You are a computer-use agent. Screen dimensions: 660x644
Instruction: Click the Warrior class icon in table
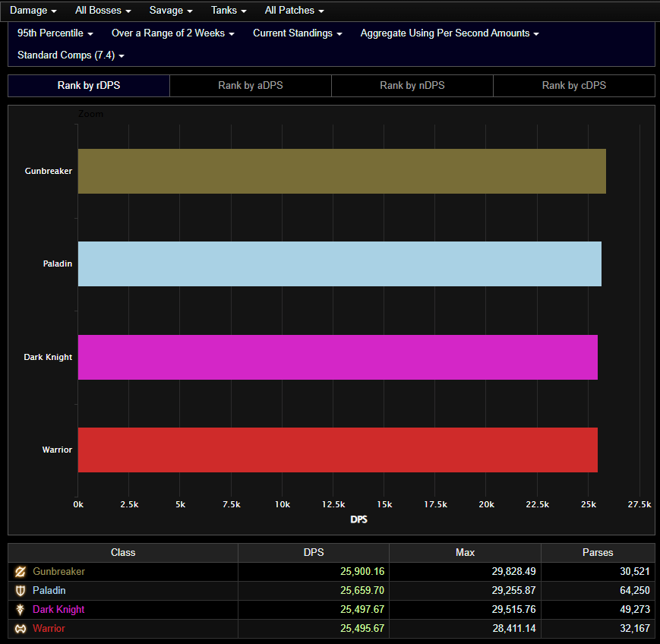pyautogui.click(x=21, y=628)
